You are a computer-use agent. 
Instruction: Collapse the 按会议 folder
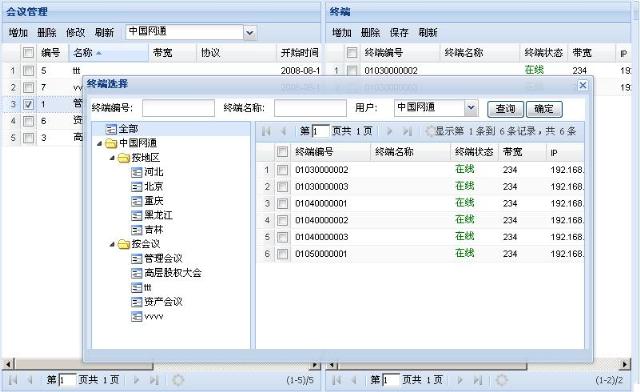pyautogui.click(x=112, y=244)
